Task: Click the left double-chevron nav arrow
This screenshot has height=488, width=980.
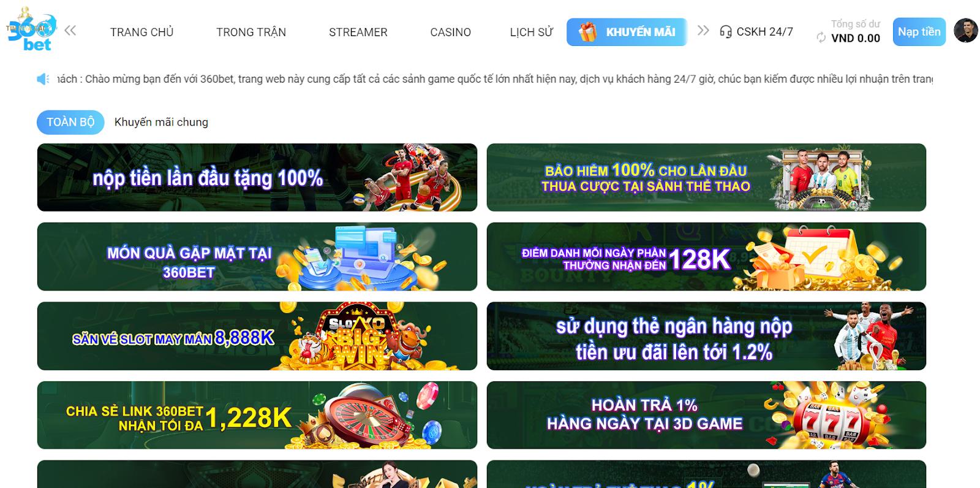Action: [x=70, y=31]
